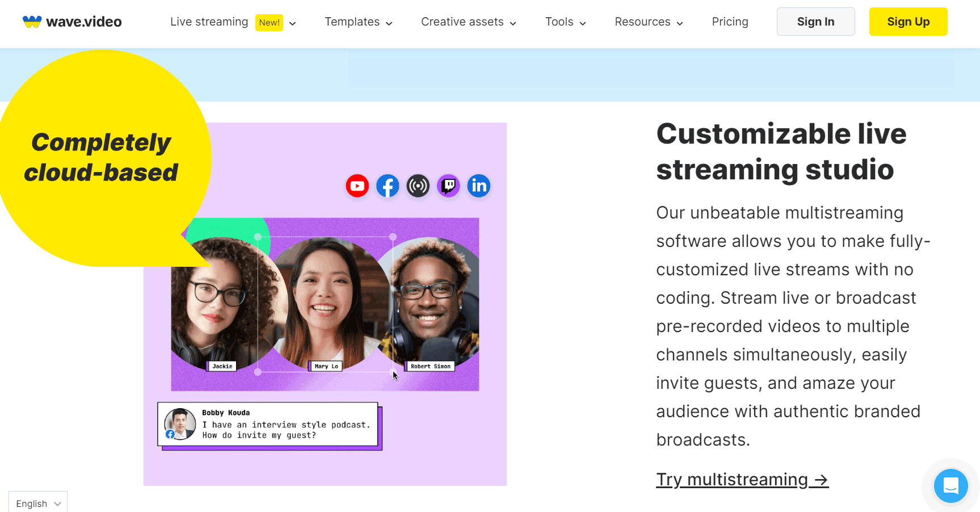Click Mary Lo's guest portrait
The width and height of the screenshot is (980, 512).
[325, 304]
